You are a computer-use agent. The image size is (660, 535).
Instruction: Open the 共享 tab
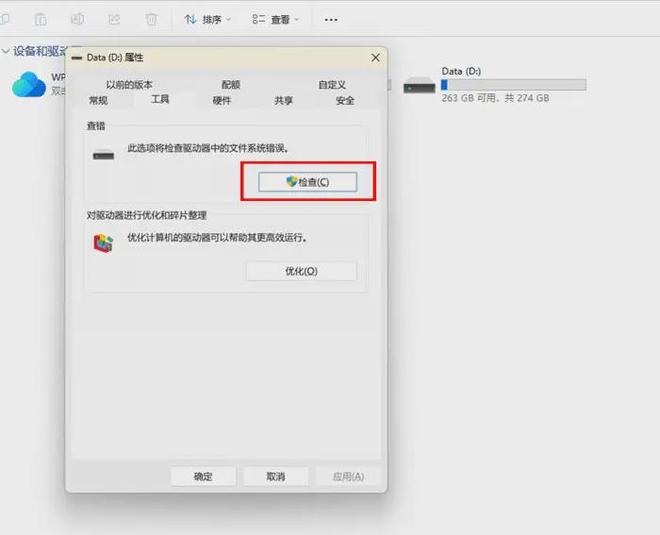coord(284,100)
